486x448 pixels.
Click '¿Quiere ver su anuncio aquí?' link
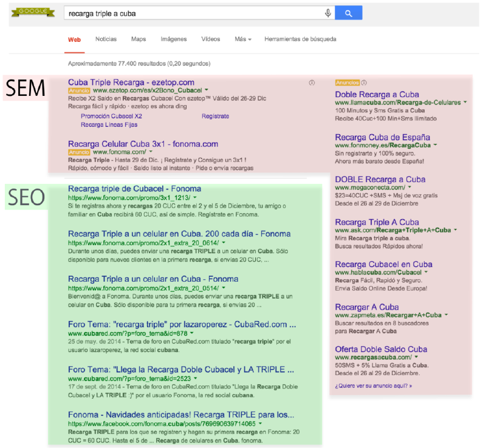click(x=374, y=385)
